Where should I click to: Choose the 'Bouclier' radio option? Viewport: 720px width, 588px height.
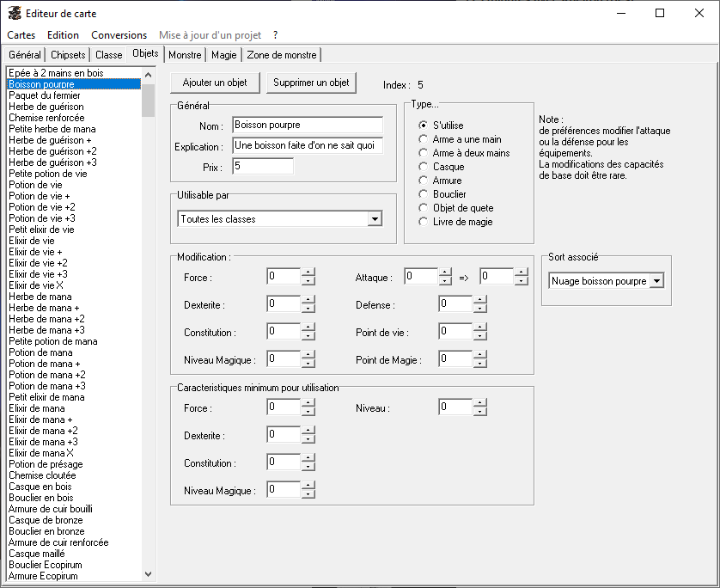coord(423,194)
